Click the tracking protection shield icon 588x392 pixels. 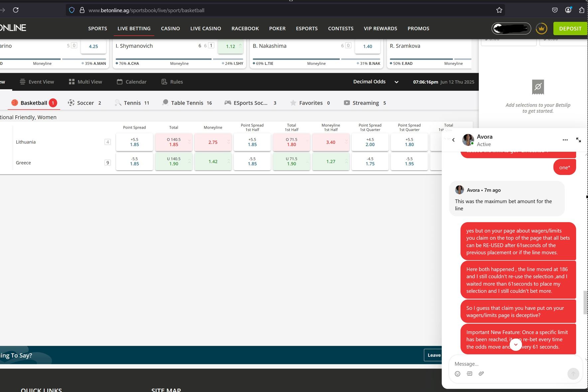click(x=72, y=10)
